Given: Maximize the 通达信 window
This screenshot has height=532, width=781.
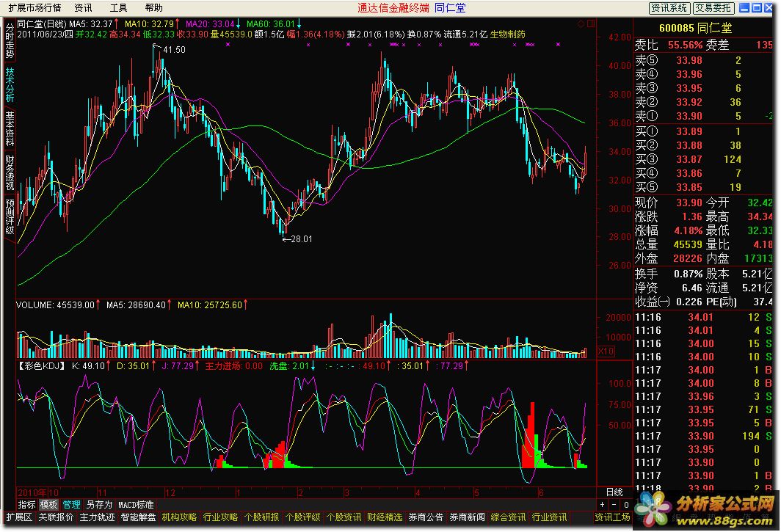Looking at the screenshot, I should [x=756, y=7].
